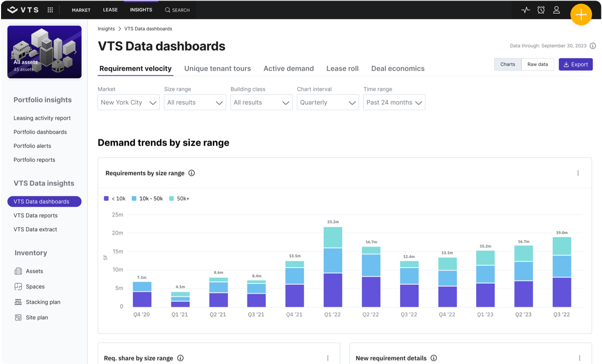Switch to the Unique tenant tours tab

click(x=218, y=69)
